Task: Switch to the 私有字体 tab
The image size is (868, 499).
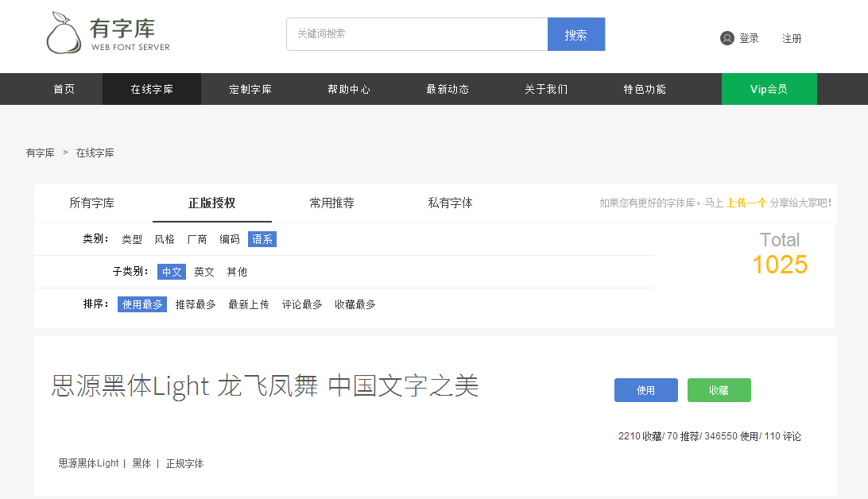Action: 450,203
